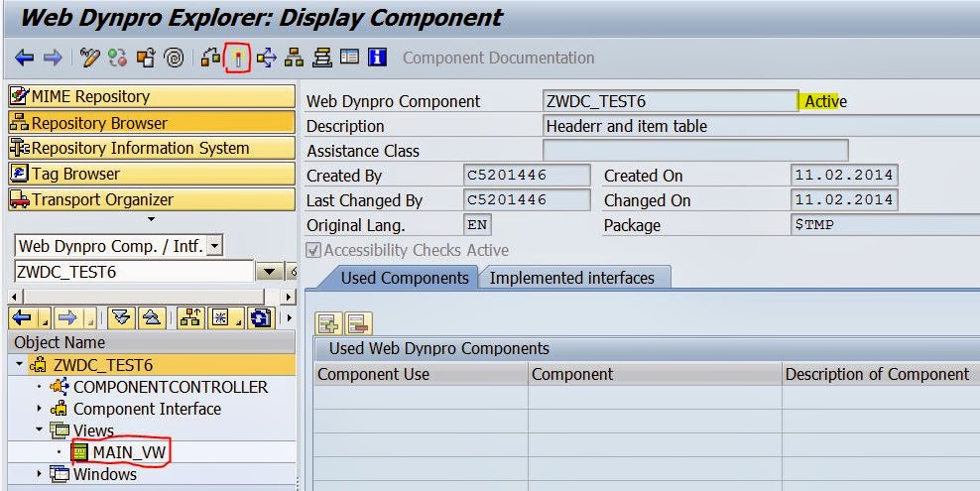Click the Display Object List hierarchy icon
The image size is (980, 491).
[x=294, y=59]
